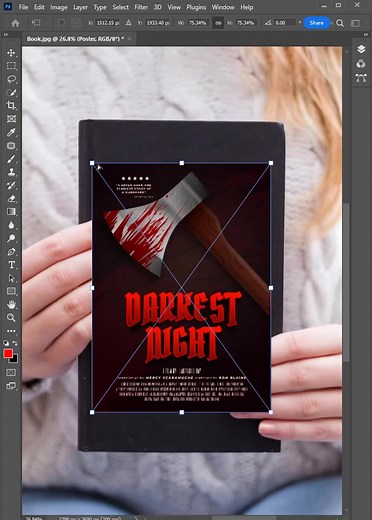Select the Quick Selection tool
Image resolution: width=372 pixels, height=520 pixels.
[x=11, y=92]
